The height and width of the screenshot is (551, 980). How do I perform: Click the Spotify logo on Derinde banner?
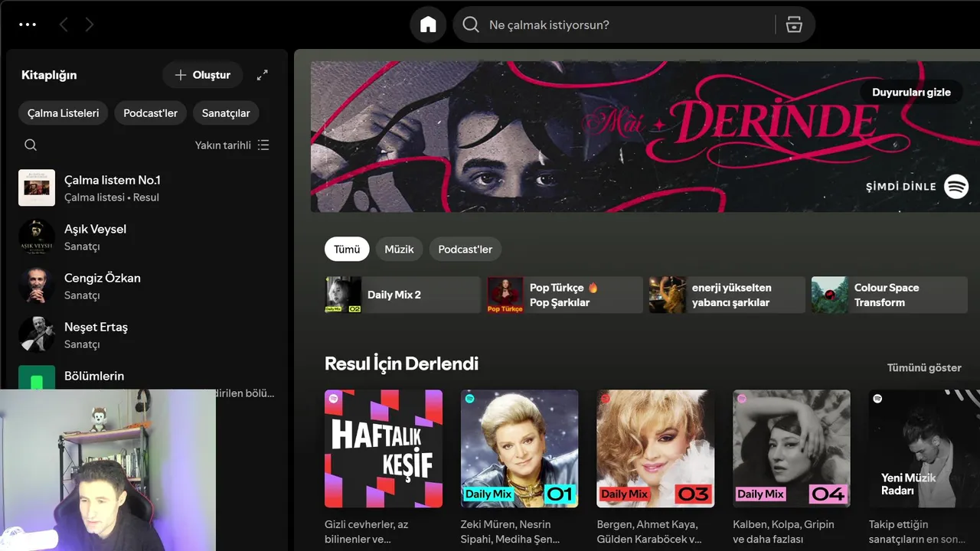point(956,186)
